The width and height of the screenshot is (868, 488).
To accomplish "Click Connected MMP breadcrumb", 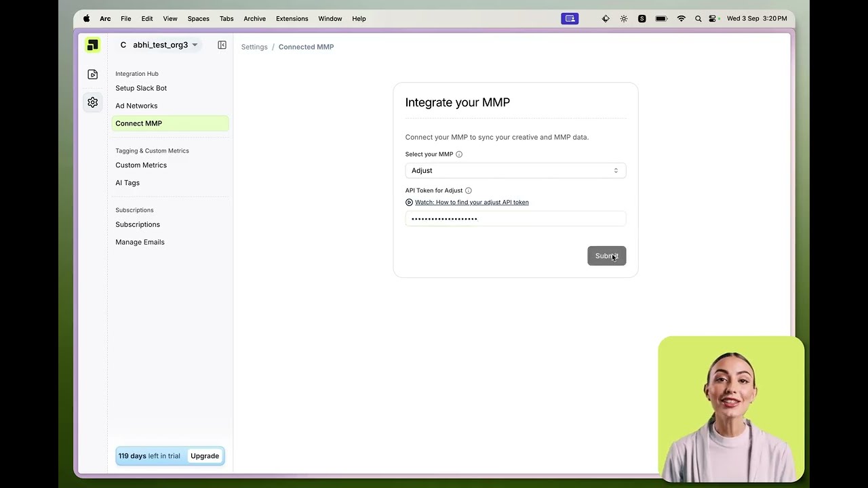I will coord(306,47).
